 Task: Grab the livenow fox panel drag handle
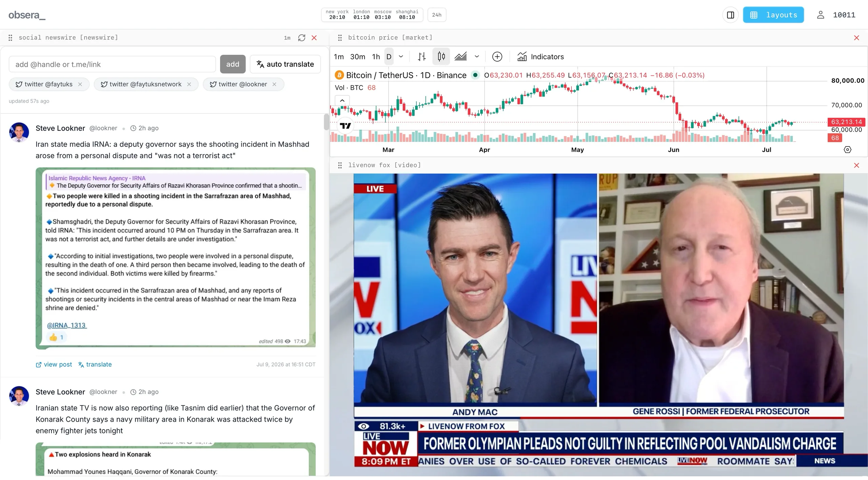(340, 165)
